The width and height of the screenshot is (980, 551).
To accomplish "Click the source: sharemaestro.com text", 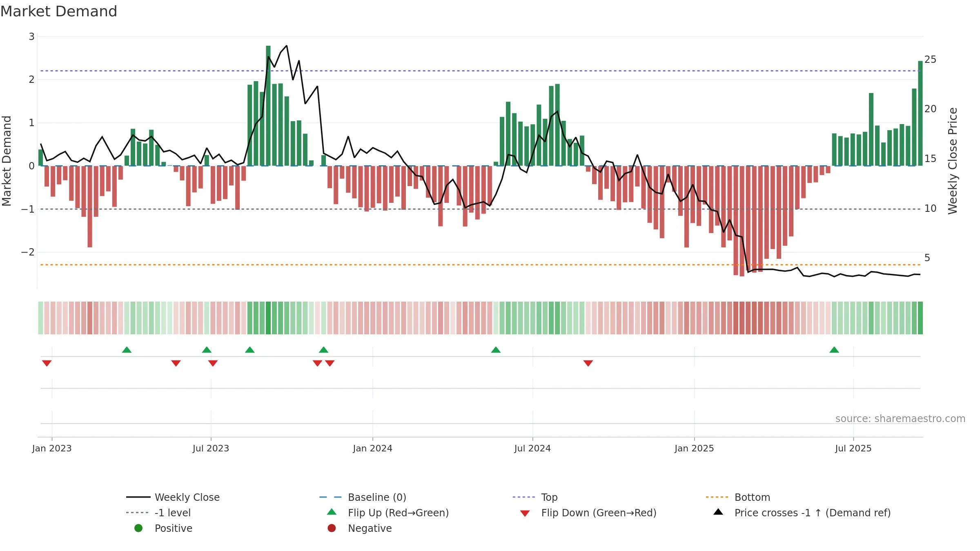I will click(900, 418).
